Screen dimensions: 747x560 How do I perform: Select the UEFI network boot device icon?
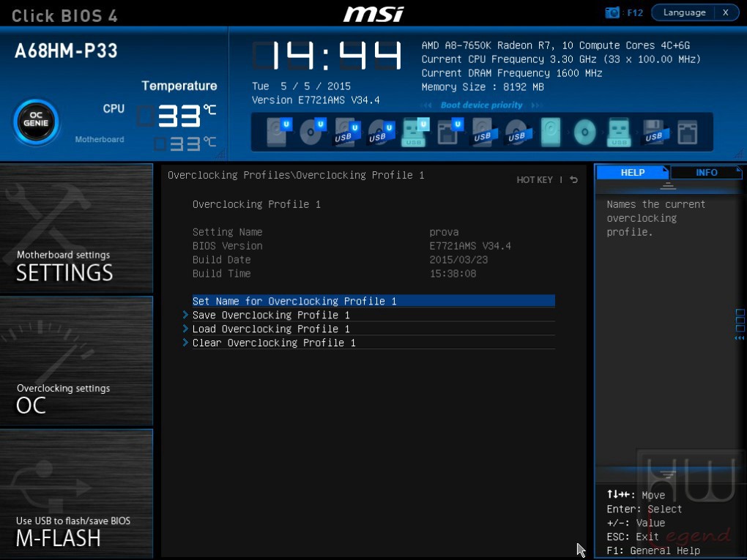449,132
